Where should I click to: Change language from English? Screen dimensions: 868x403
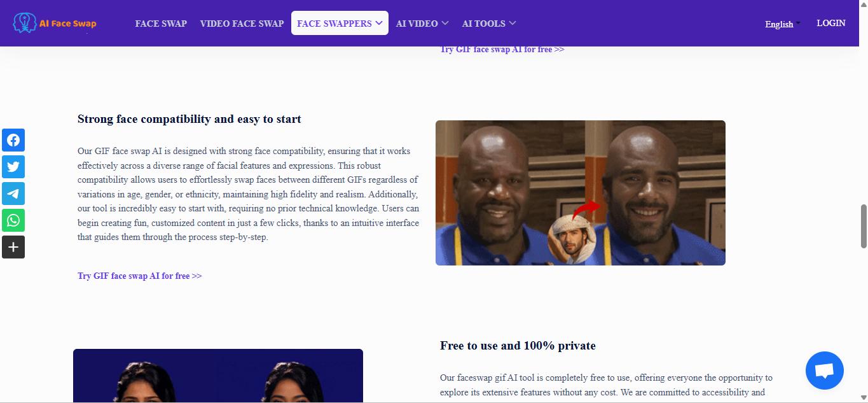(782, 24)
